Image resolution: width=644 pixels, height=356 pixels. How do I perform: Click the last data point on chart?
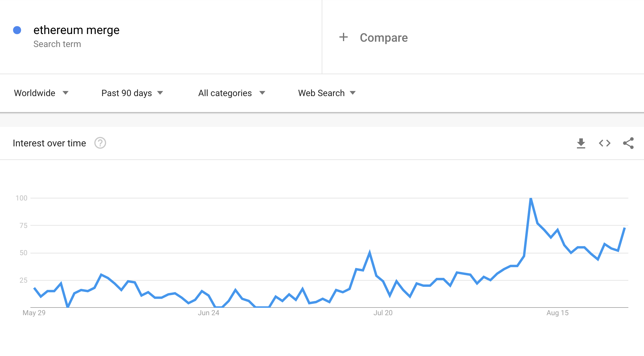point(624,228)
